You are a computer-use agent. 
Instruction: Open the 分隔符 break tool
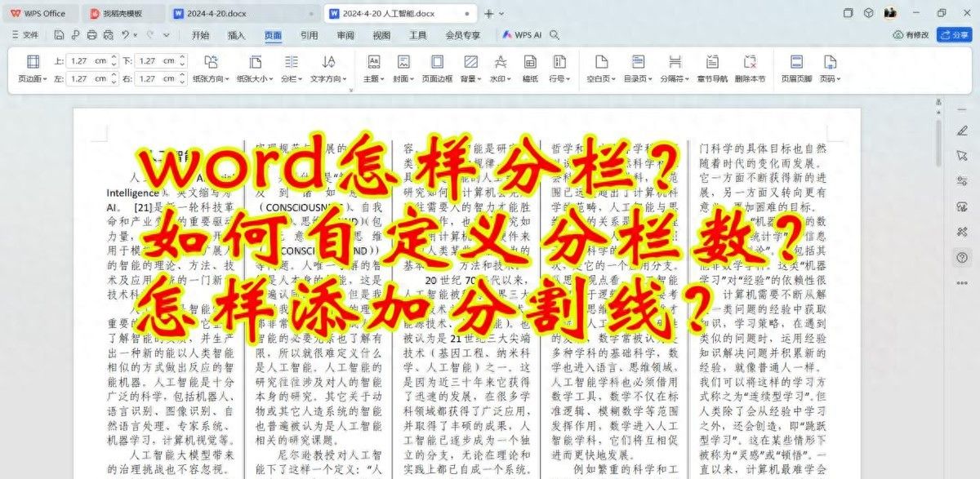pyautogui.click(x=675, y=69)
